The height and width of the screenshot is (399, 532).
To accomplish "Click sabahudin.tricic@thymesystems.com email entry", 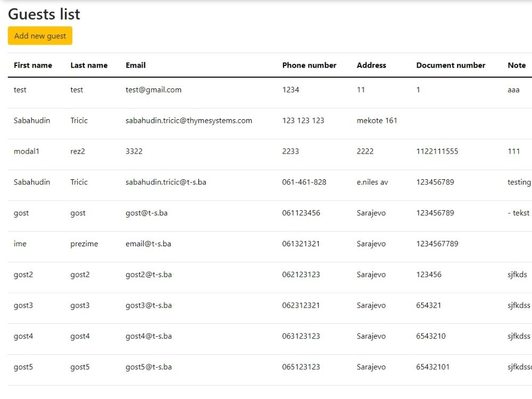I will point(189,120).
